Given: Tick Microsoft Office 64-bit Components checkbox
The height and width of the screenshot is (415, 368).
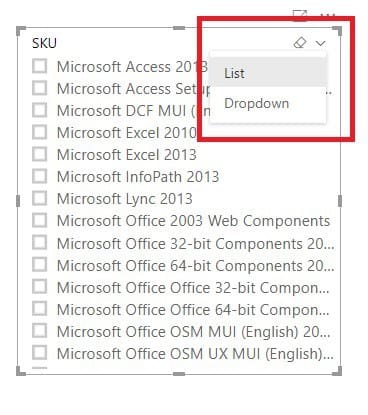Looking at the screenshot, I should point(39,264).
